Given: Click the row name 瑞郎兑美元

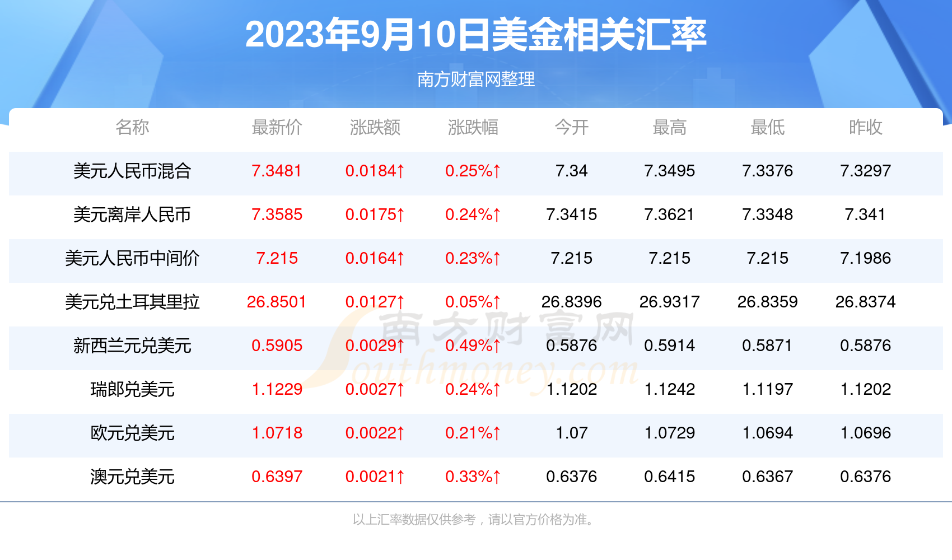Looking at the screenshot, I should click(x=132, y=389).
